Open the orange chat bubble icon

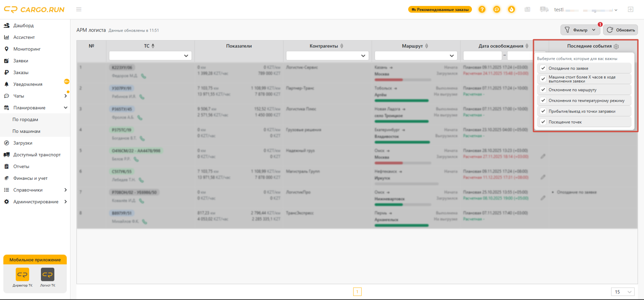[497, 9]
